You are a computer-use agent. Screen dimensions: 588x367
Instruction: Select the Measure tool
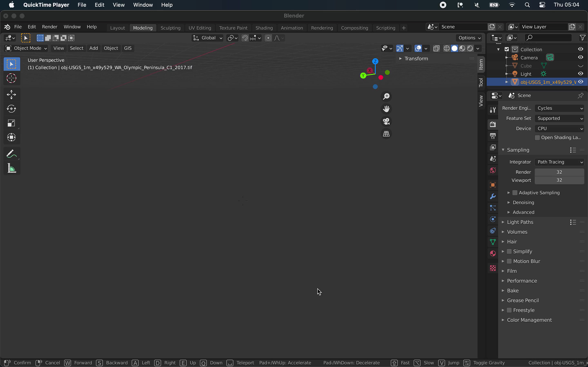11,168
